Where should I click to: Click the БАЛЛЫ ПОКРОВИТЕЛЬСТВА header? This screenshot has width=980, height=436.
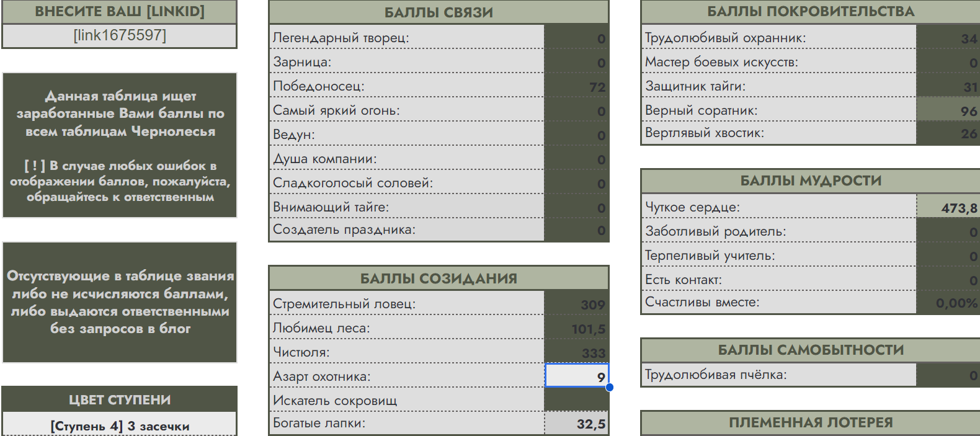810,12
